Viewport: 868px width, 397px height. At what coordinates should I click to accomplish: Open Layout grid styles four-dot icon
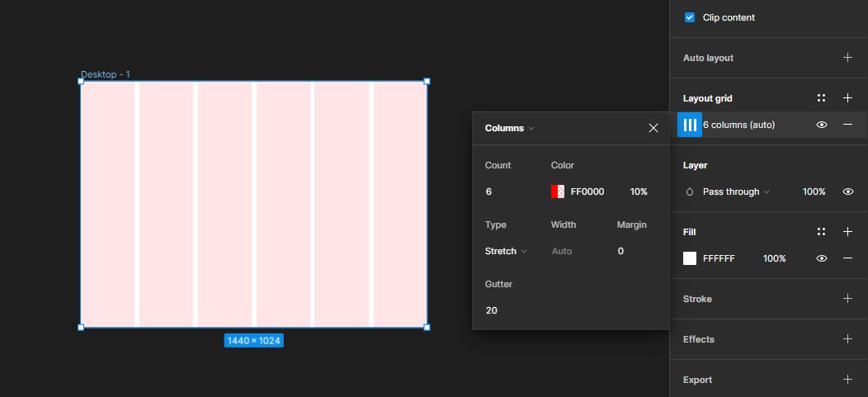coord(821,98)
